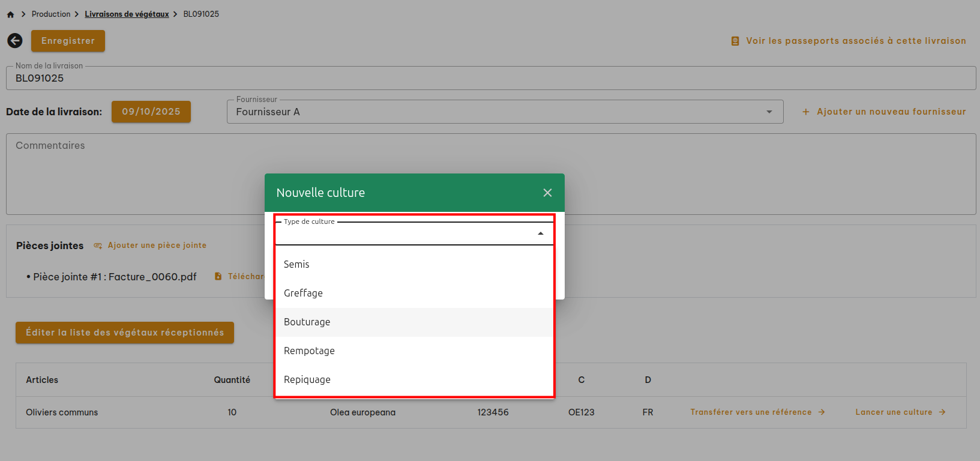Click Éditer la liste des végétaux réceptionnés
Screen dimensions: 980x461
[x=124, y=333]
